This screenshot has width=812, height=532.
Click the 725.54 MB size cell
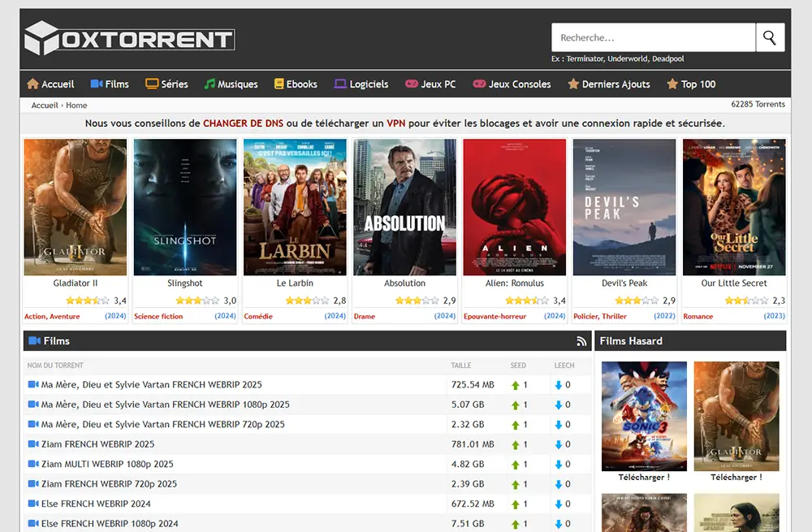(473, 385)
